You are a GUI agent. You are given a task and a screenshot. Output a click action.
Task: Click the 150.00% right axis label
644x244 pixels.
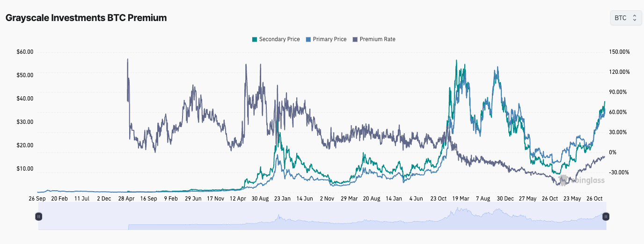coord(619,52)
